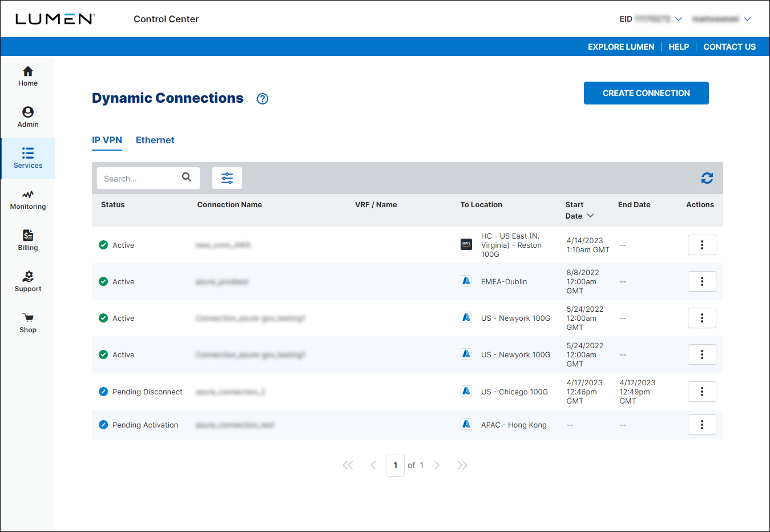Click Control Center title
The width and height of the screenshot is (770, 532).
click(x=166, y=19)
